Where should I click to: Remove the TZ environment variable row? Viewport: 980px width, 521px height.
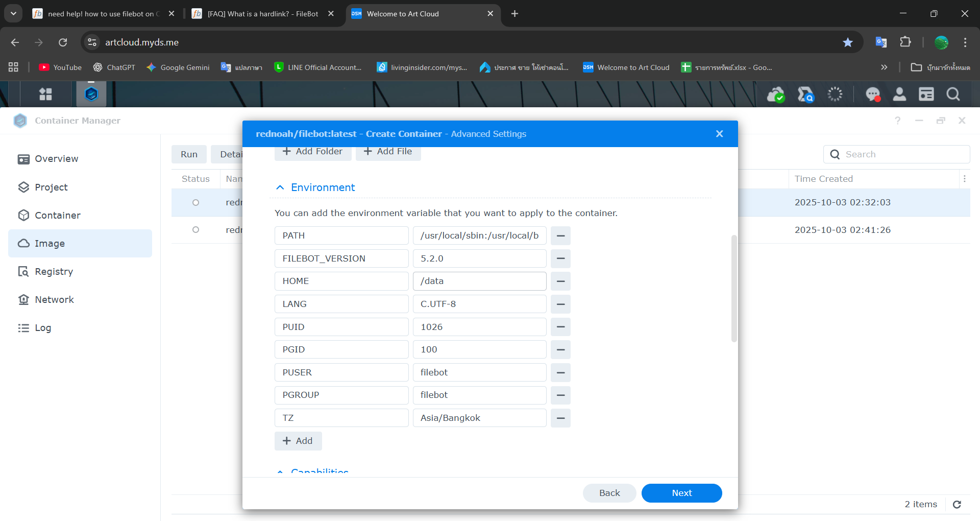(560, 418)
